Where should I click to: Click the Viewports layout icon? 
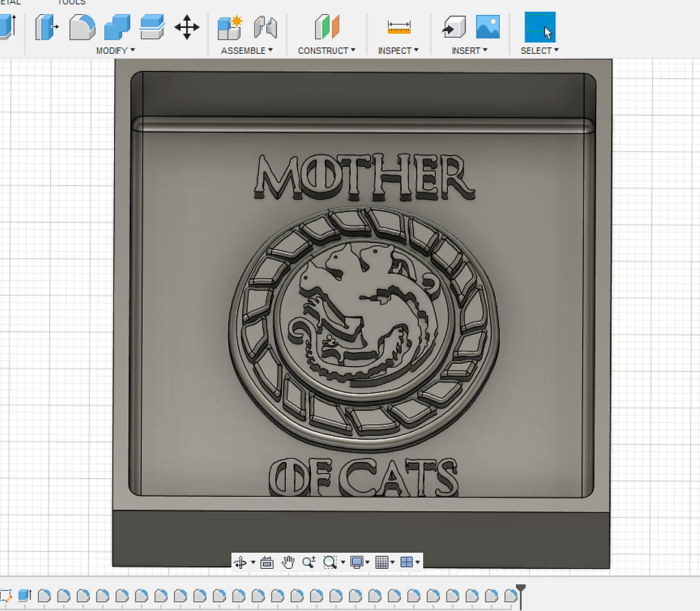coord(406,562)
